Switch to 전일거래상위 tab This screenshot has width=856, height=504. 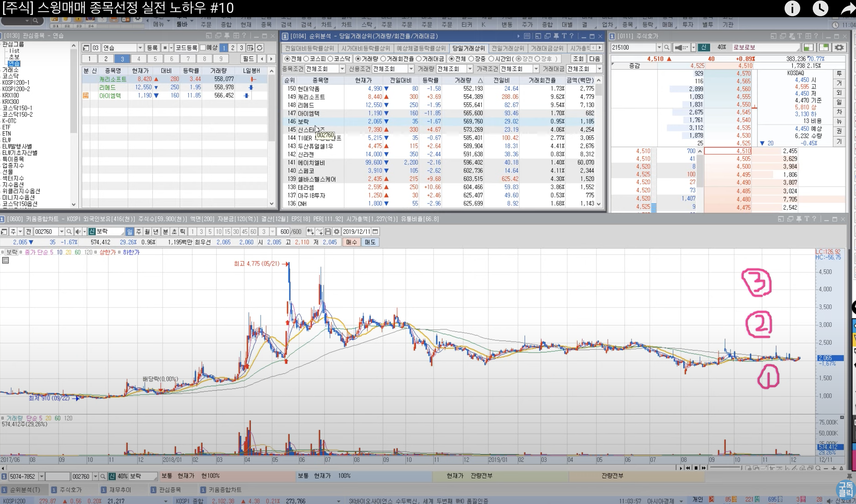[x=508, y=48]
